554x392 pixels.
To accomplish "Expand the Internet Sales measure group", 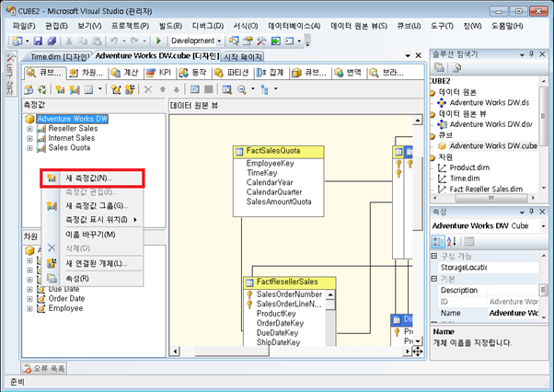I will click(x=29, y=138).
